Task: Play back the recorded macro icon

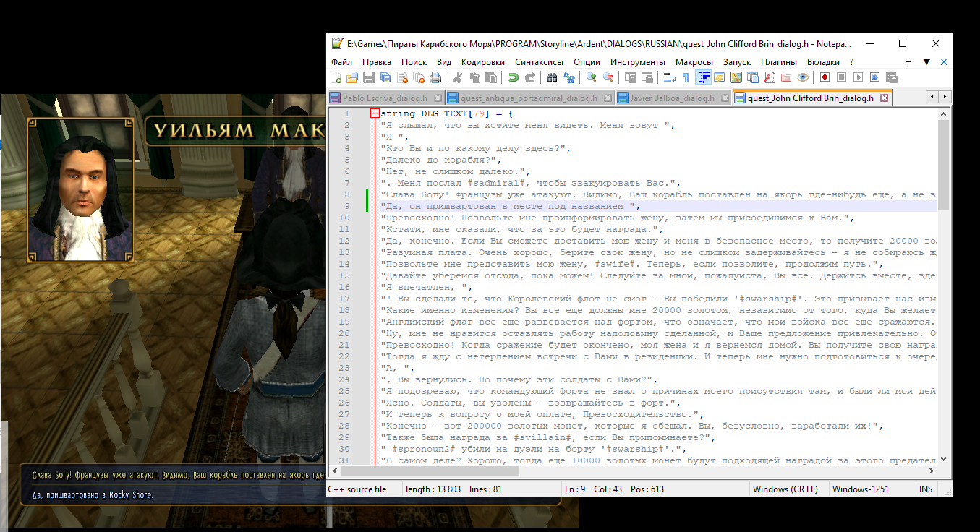Action: click(858, 77)
